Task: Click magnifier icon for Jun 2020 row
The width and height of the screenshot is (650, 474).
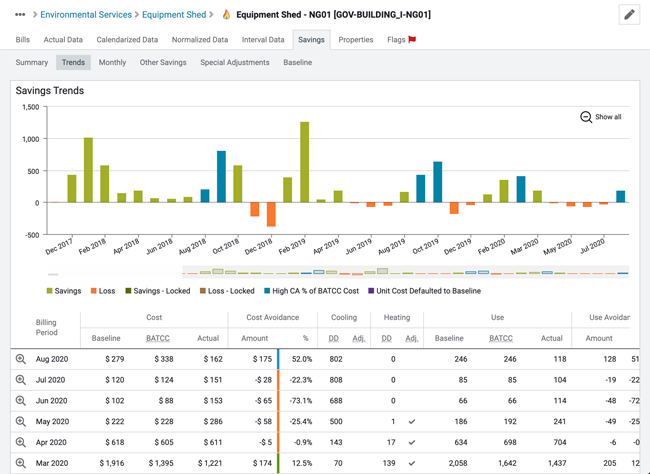Action: [x=20, y=401]
